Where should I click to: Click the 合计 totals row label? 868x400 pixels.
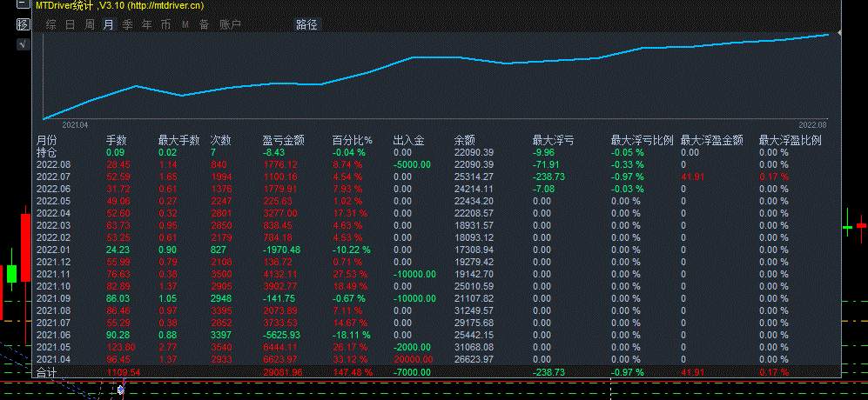coord(46,372)
